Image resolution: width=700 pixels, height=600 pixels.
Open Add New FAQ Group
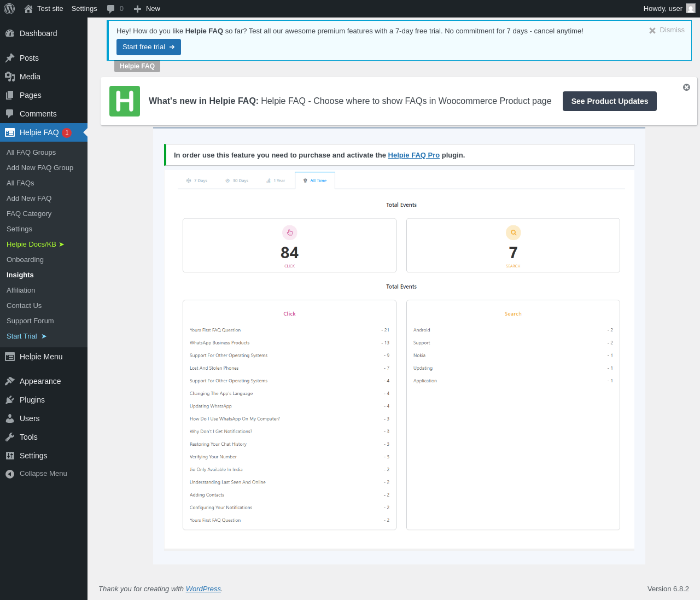coord(40,168)
